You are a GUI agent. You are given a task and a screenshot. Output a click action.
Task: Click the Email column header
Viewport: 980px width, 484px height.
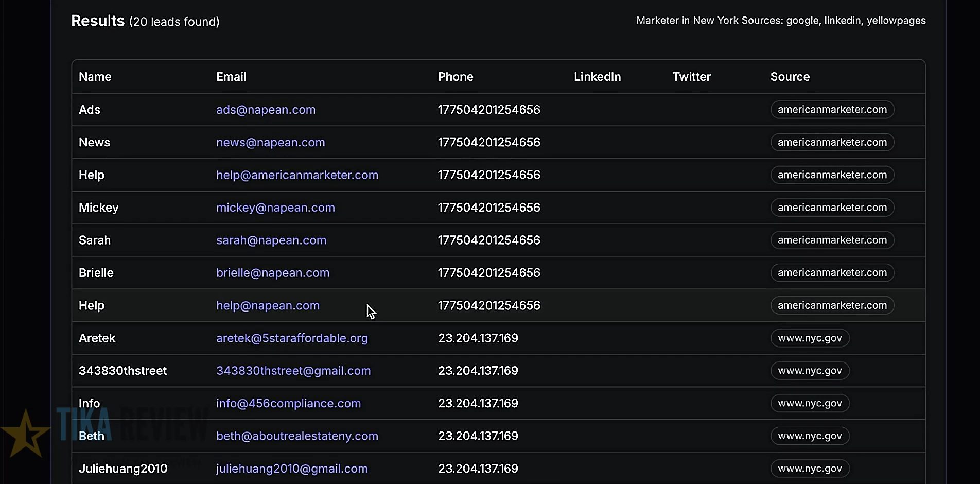point(231,76)
